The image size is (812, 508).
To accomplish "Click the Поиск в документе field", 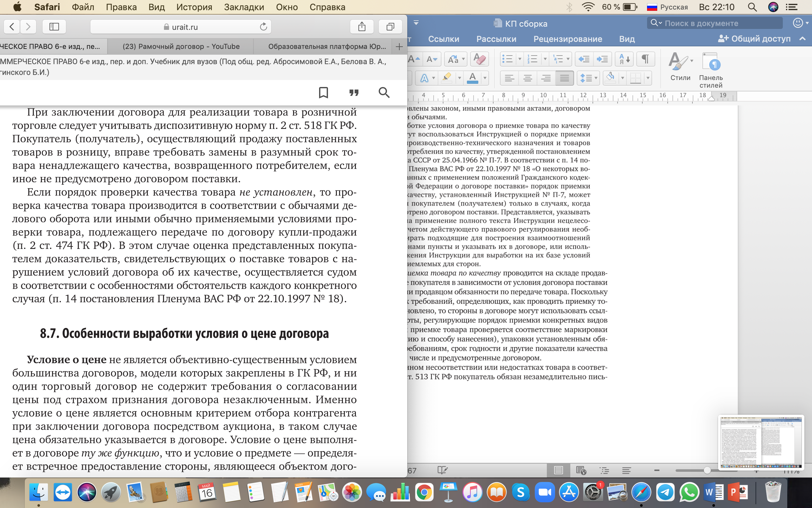I will 715,23.
